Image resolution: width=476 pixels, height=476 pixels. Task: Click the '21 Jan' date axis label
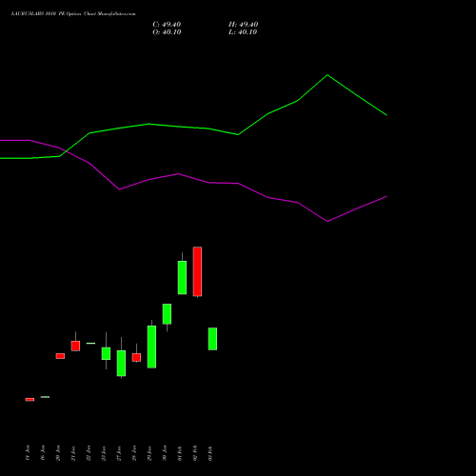pyautogui.click(x=73, y=453)
